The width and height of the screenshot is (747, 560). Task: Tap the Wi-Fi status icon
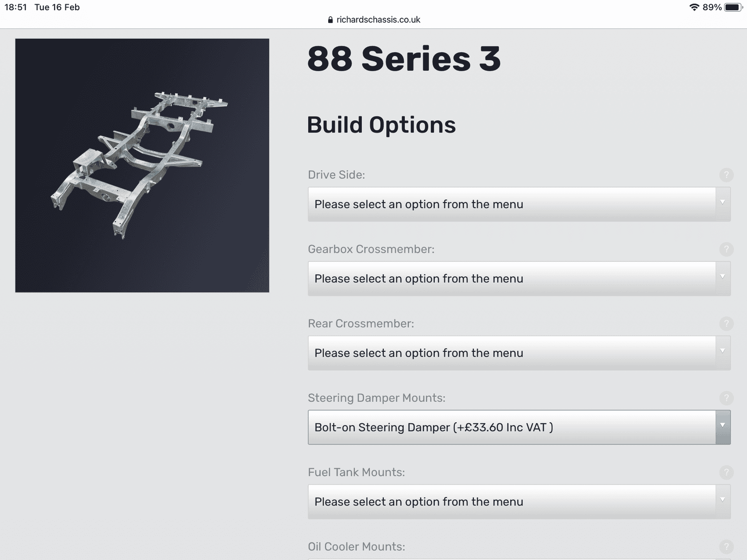point(694,7)
